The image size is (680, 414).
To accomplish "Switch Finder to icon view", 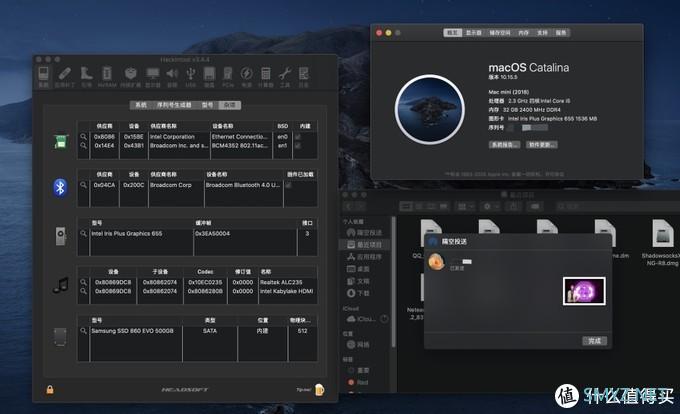I will (x=406, y=207).
